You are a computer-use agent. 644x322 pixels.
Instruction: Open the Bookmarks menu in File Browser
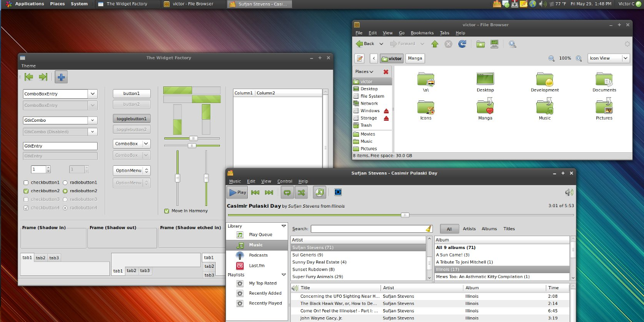pos(422,33)
